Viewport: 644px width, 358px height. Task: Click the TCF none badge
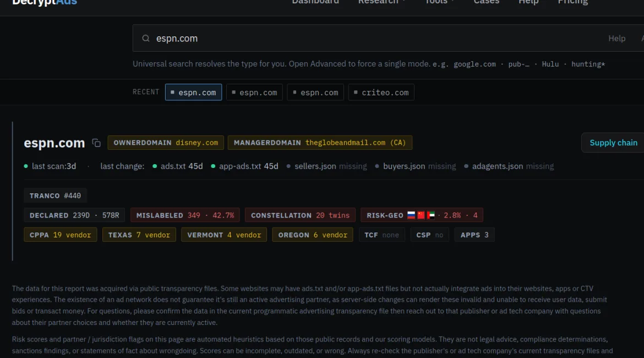[381, 235]
